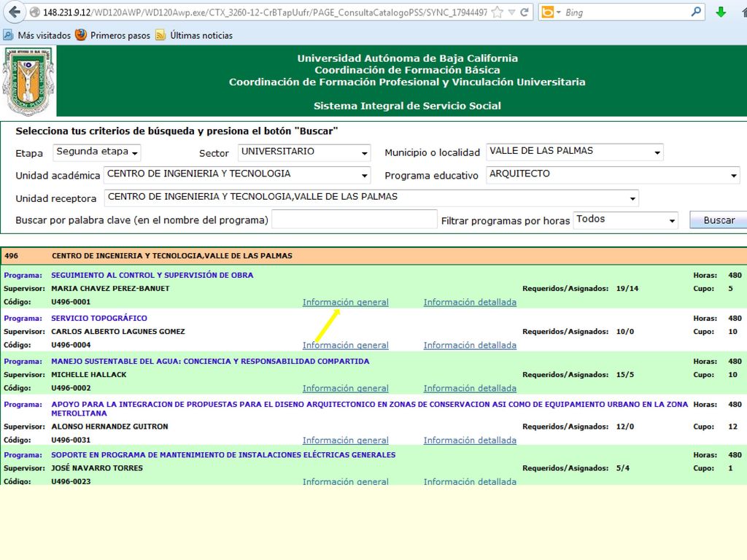
Task: Click the site identity globe icon
Action: point(34,12)
